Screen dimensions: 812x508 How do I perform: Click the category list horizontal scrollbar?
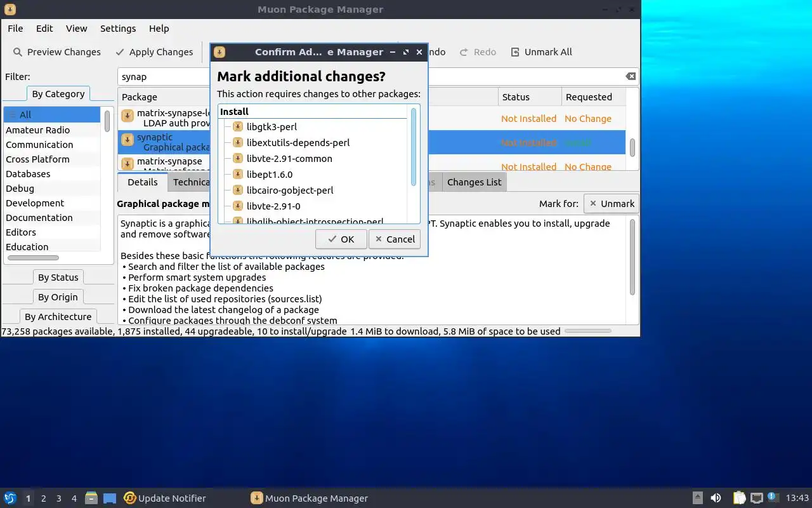34,258
